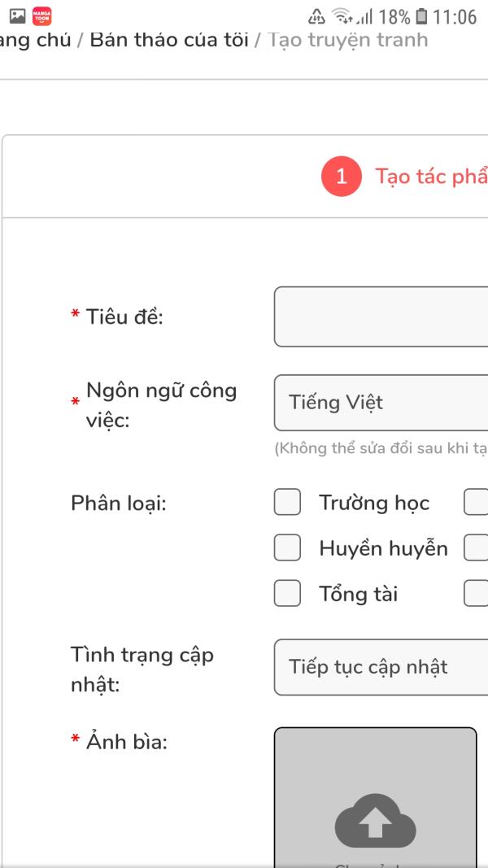Select the Tạo tác phẩm step tab
The width and height of the screenshot is (488, 868).
pos(431,177)
